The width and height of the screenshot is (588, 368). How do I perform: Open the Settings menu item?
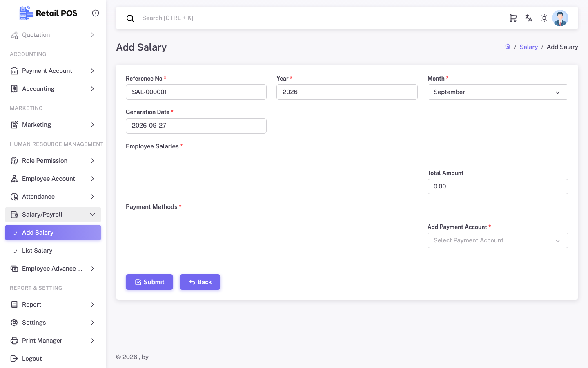pos(53,323)
